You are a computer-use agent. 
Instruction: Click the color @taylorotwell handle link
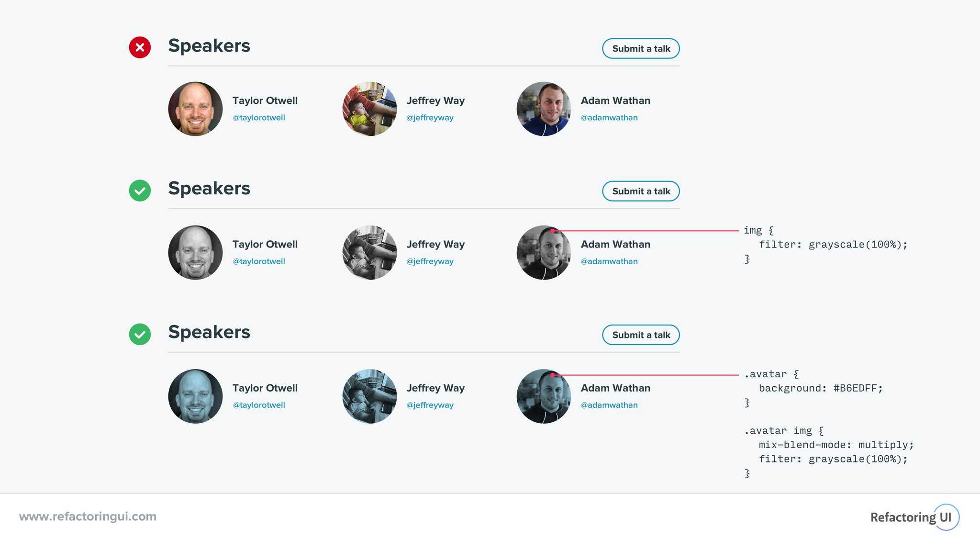coord(258,118)
